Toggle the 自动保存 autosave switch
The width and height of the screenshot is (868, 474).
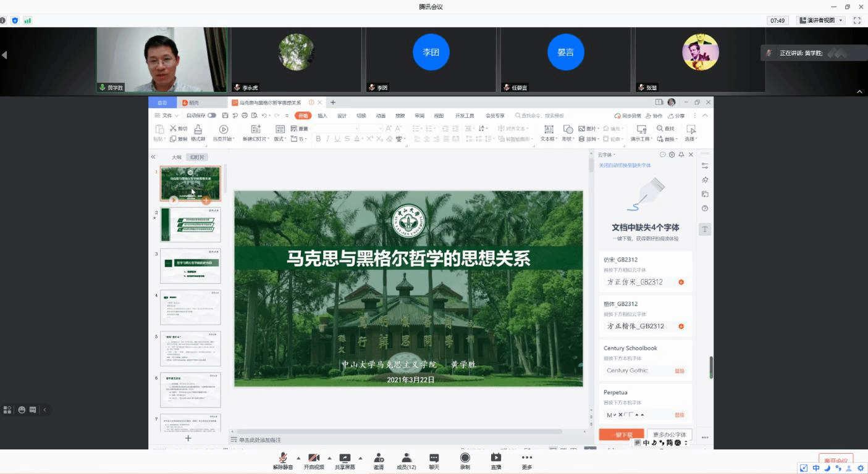click(212, 115)
